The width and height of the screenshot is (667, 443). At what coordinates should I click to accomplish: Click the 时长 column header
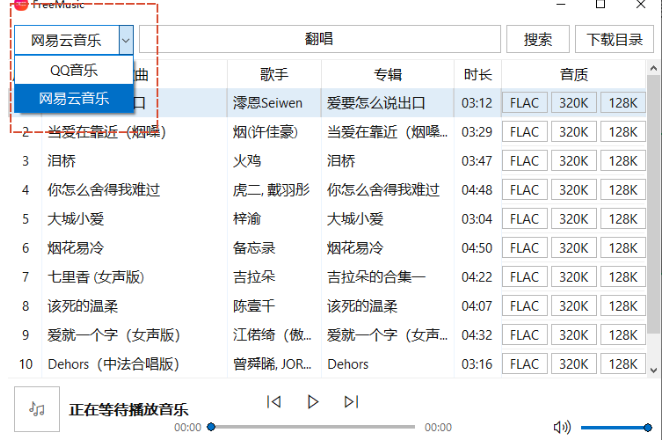click(x=478, y=74)
